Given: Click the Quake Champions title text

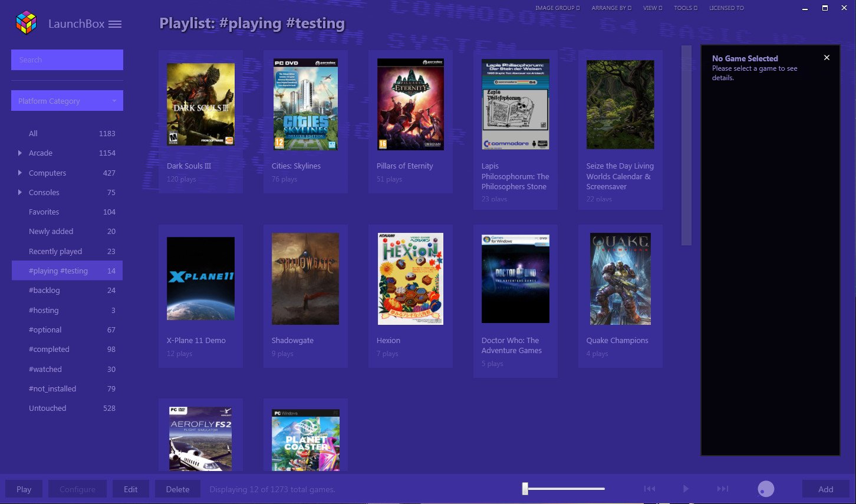Looking at the screenshot, I should click(x=617, y=341).
